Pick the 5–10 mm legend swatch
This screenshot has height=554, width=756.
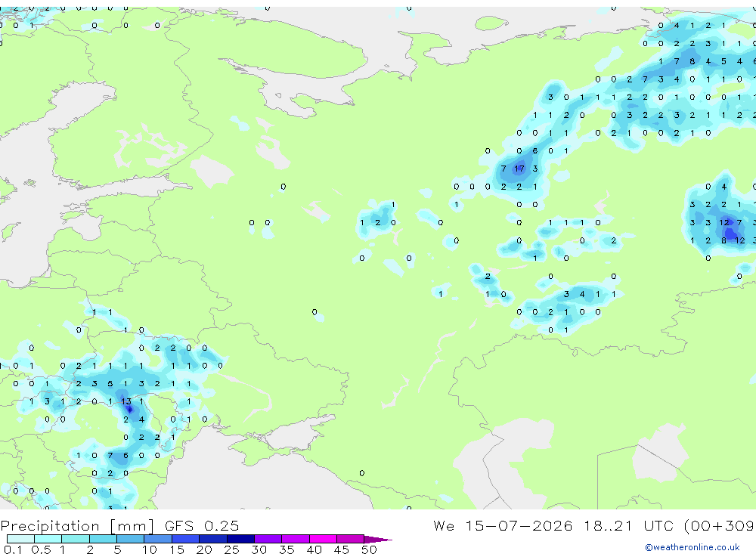pyautogui.click(x=131, y=539)
